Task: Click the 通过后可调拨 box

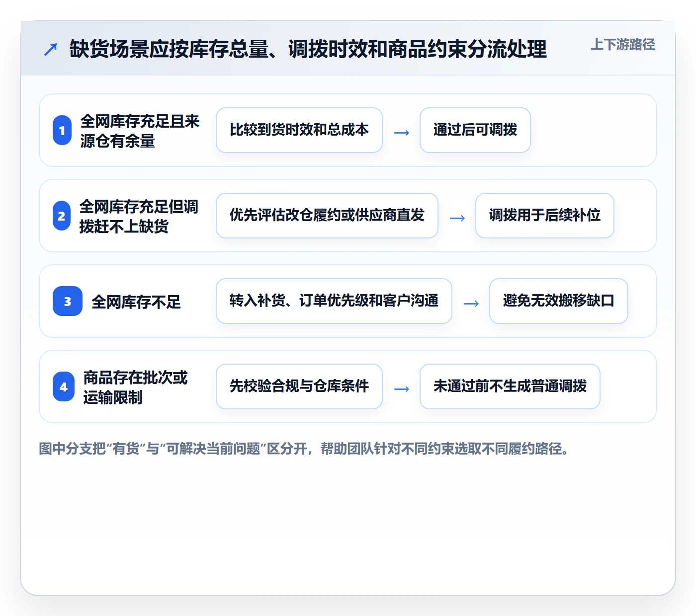Action: (x=475, y=130)
